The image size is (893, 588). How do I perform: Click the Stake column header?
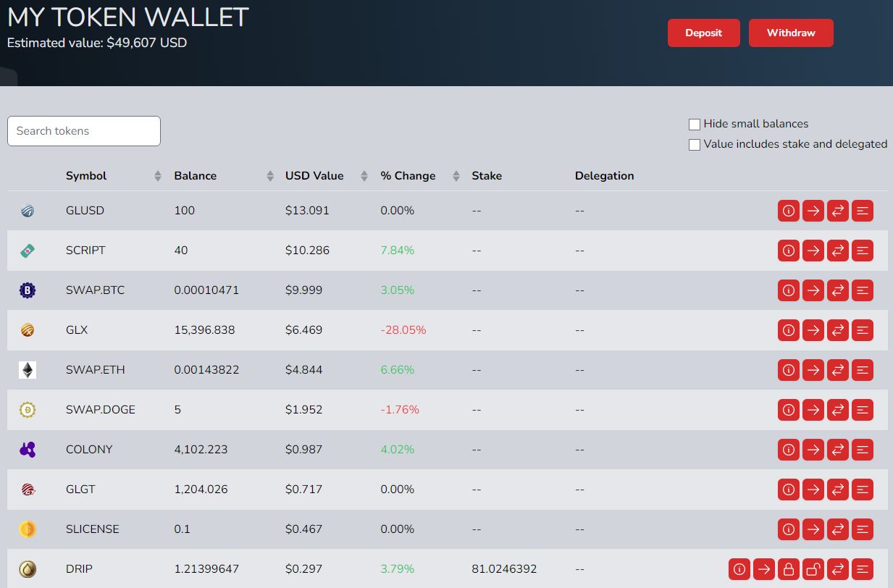point(487,176)
